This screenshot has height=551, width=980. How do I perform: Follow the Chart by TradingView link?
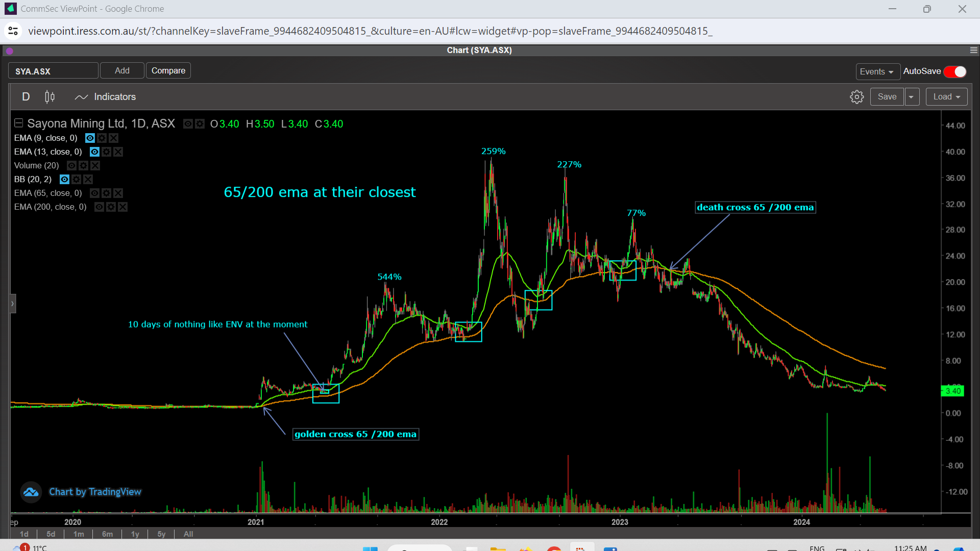(95, 492)
